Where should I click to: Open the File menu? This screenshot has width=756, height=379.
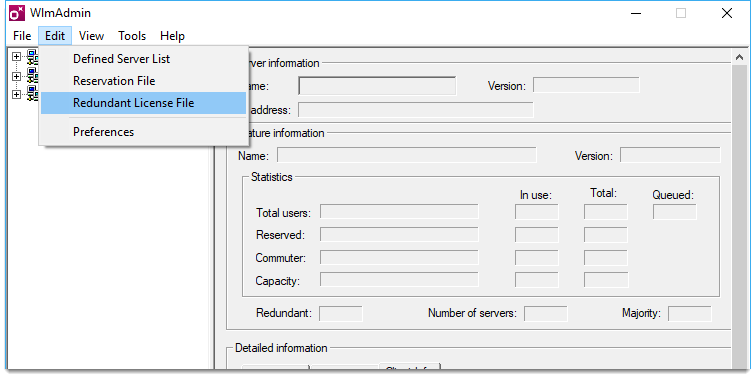[22, 36]
